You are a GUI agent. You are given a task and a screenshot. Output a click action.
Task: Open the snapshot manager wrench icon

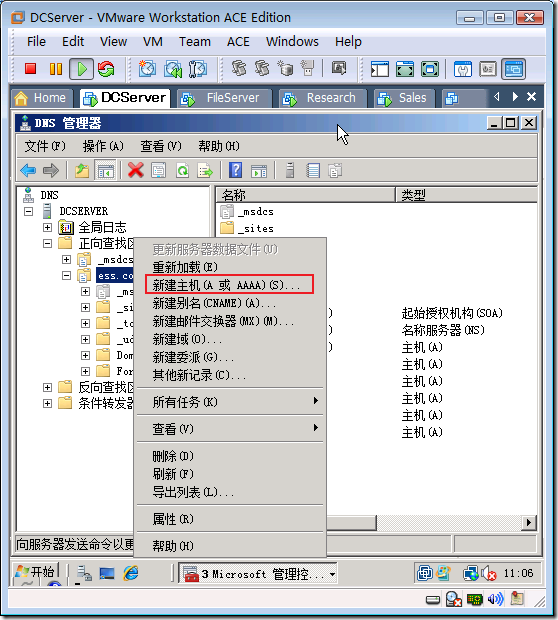point(197,69)
